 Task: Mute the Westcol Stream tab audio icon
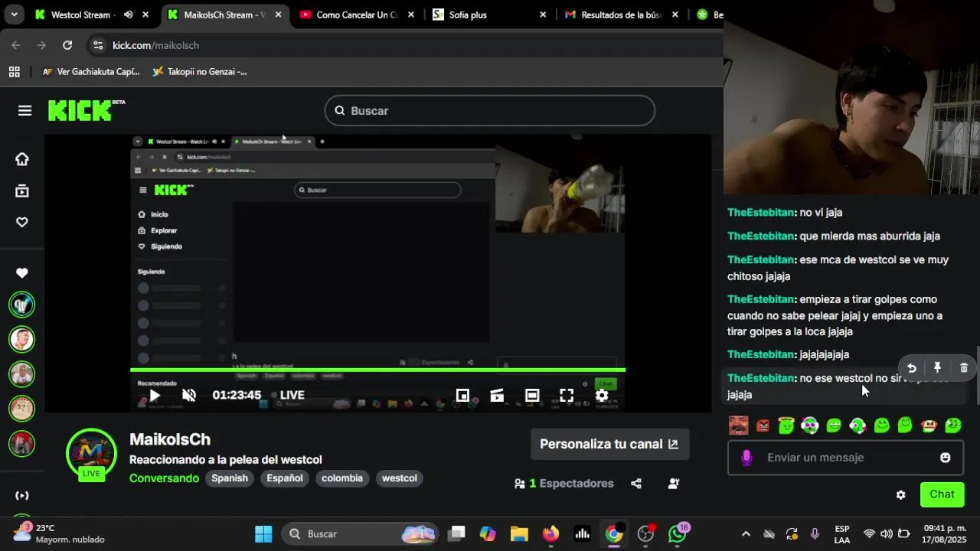(128, 15)
